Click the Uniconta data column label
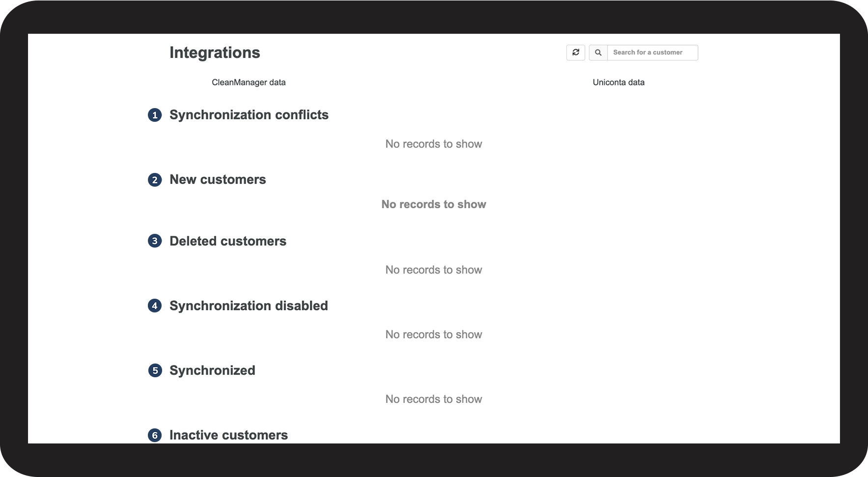 pyautogui.click(x=618, y=83)
